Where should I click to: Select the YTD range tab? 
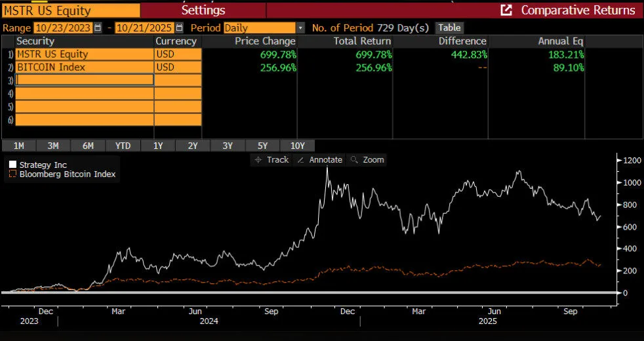tap(123, 146)
